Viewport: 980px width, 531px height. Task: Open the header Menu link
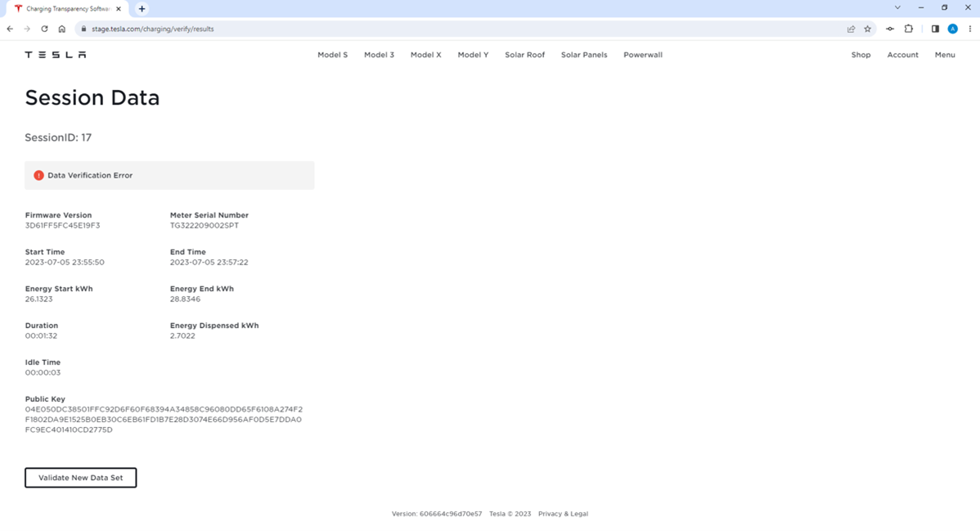tap(945, 55)
